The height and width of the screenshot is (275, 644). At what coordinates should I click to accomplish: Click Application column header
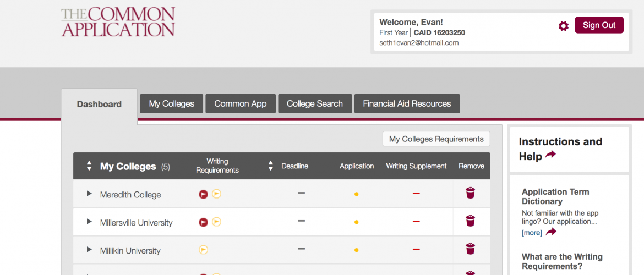[x=357, y=166]
